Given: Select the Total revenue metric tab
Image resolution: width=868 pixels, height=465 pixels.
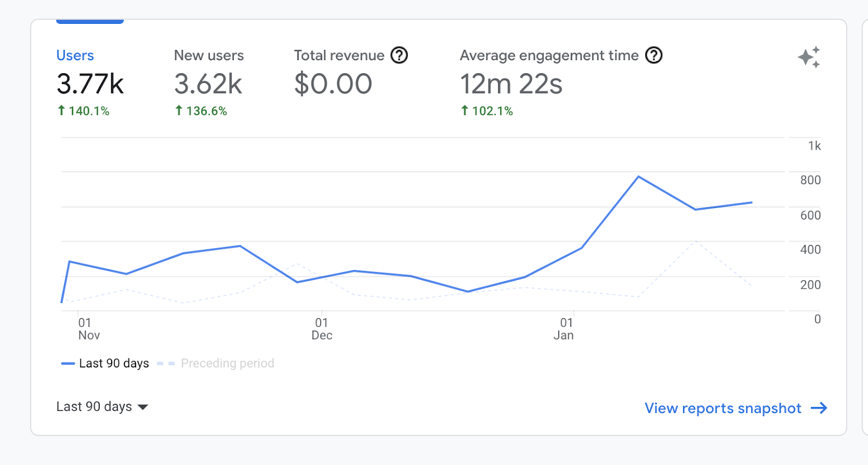Looking at the screenshot, I should [350, 73].
